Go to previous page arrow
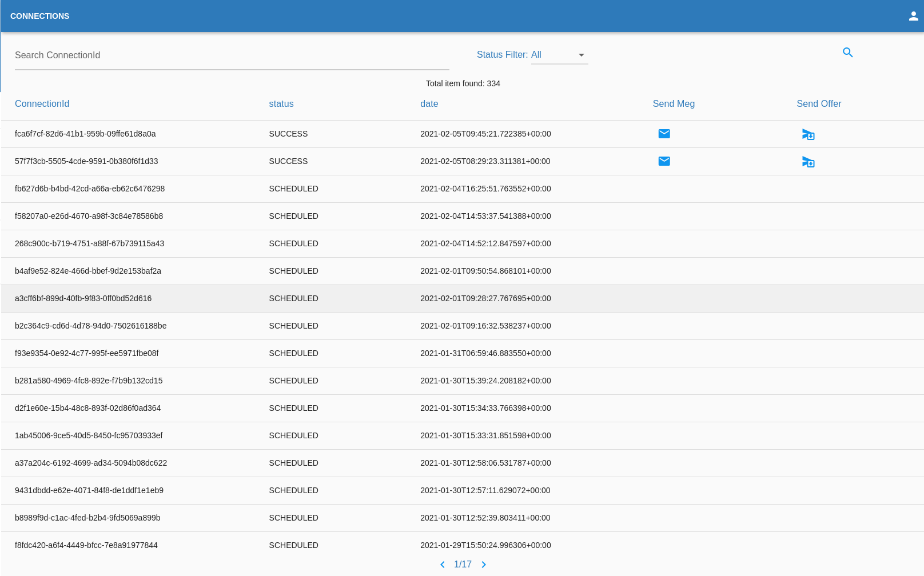Screen dimensions: 924x576 pyautogui.click(x=442, y=565)
